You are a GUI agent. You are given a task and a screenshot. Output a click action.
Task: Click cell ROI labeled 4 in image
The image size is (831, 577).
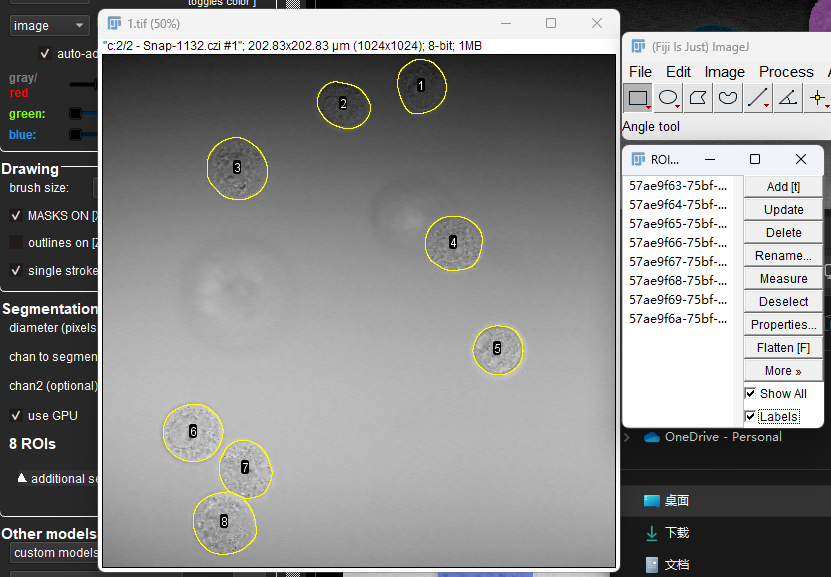454,243
